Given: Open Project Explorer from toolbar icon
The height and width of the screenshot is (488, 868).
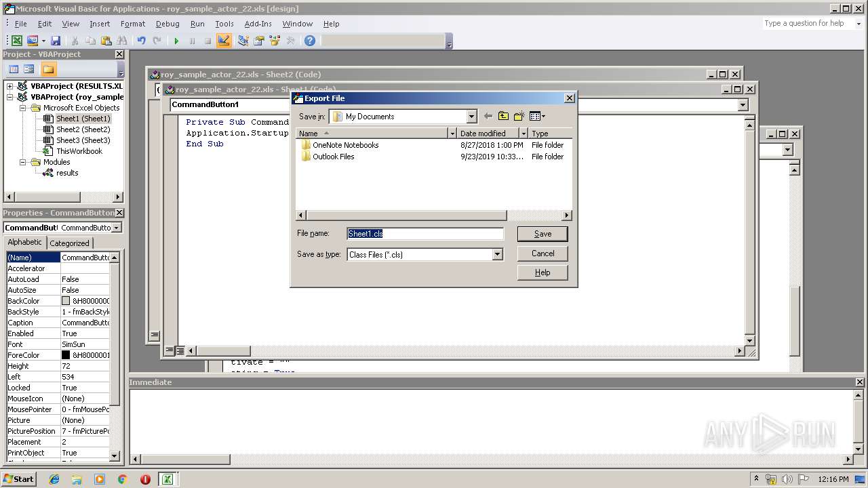Looking at the screenshot, I should [243, 41].
